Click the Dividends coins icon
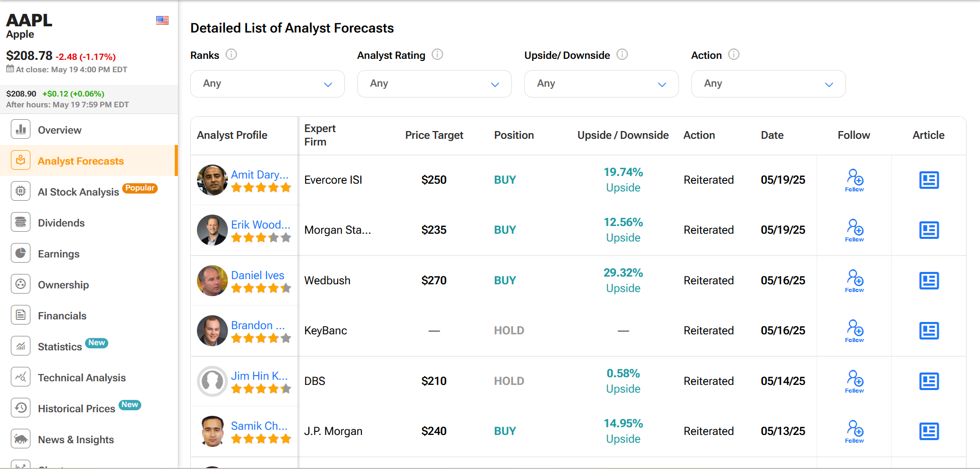 coord(21,222)
